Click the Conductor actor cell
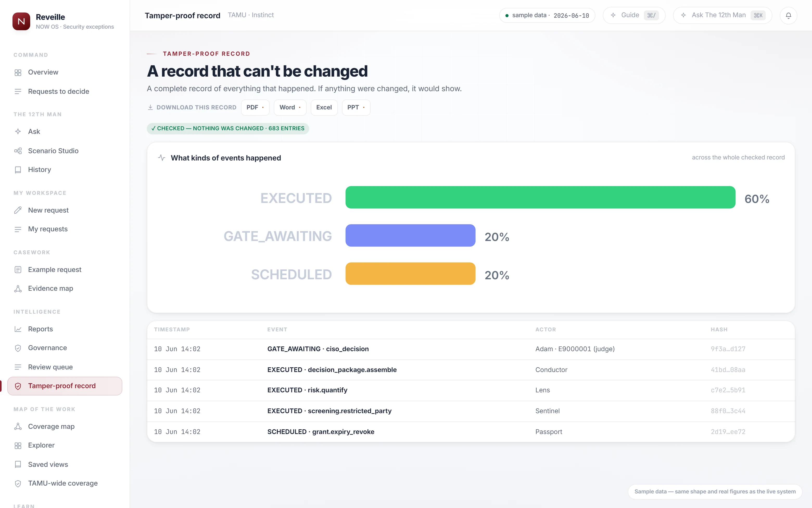The width and height of the screenshot is (812, 508). coord(551,370)
